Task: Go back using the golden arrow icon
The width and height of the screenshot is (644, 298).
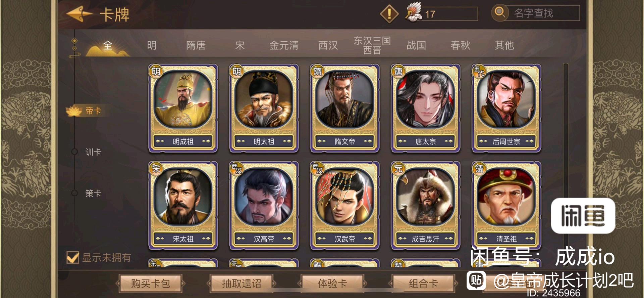Action: [x=79, y=14]
